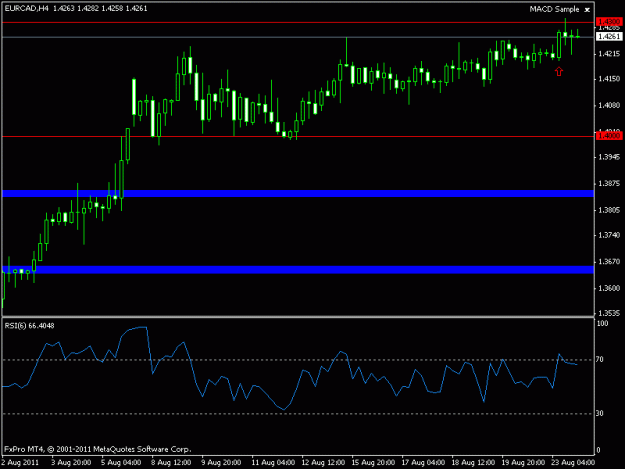Click the current price label 1.4261

point(608,37)
